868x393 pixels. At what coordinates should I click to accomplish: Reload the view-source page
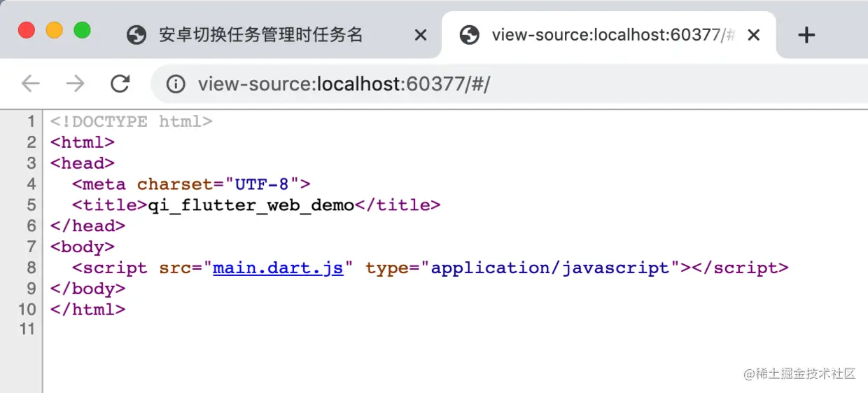point(120,84)
